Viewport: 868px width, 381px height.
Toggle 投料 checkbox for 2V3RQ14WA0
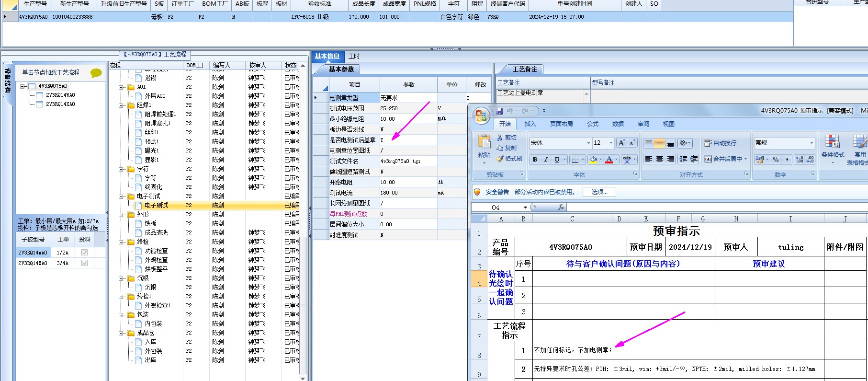[84, 253]
